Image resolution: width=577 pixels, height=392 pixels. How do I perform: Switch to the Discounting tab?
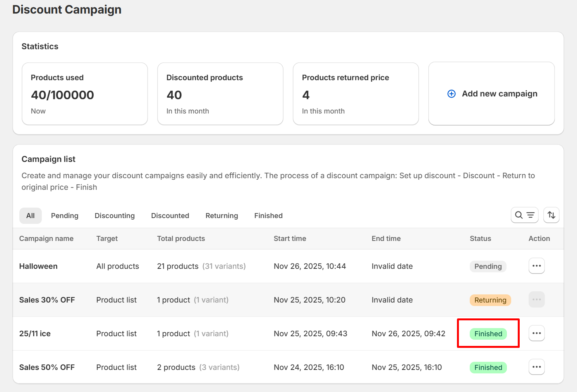(x=115, y=216)
